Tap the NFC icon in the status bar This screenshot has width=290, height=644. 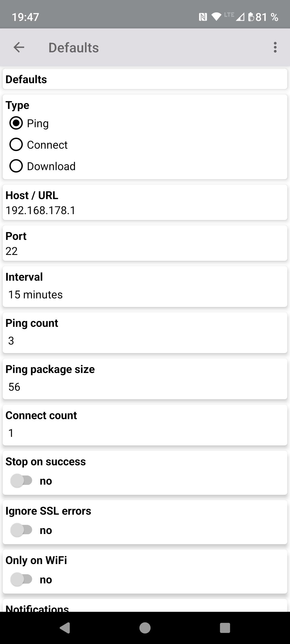(203, 17)
